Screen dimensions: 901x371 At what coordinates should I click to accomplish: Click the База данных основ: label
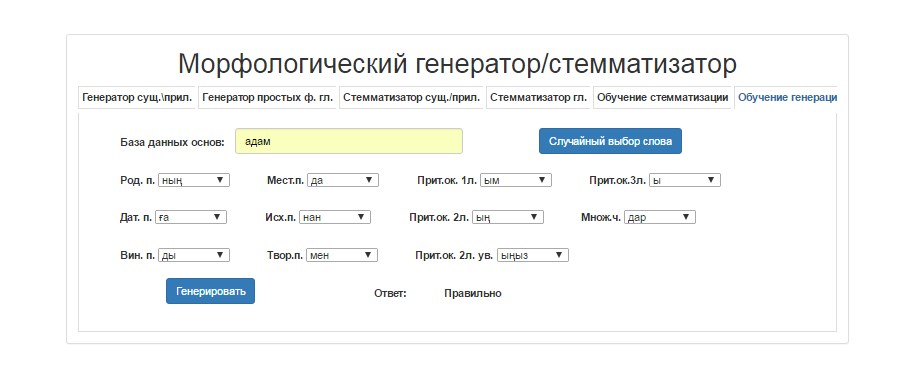172,142
